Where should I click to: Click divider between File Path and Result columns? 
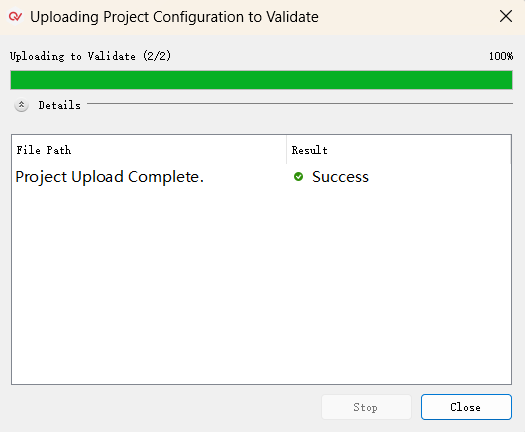tap(287, 150)
